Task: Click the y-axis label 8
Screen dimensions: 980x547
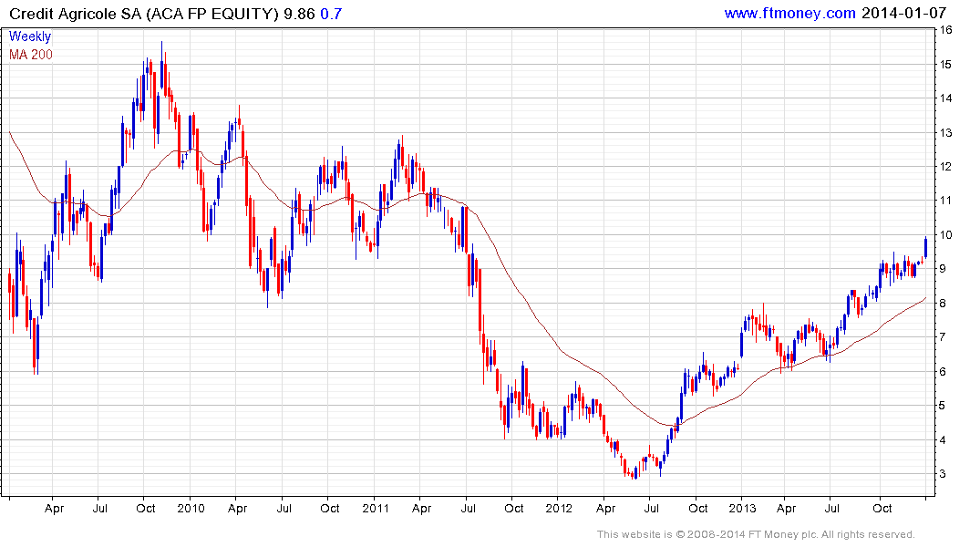Action: [943, 304]
